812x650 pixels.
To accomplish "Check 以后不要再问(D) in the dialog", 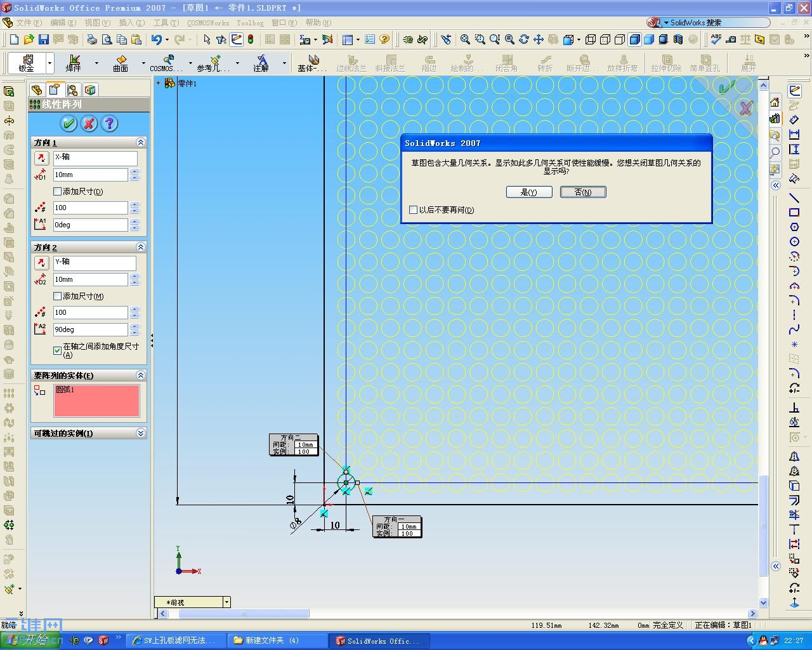I will click(x=414, y=209).
